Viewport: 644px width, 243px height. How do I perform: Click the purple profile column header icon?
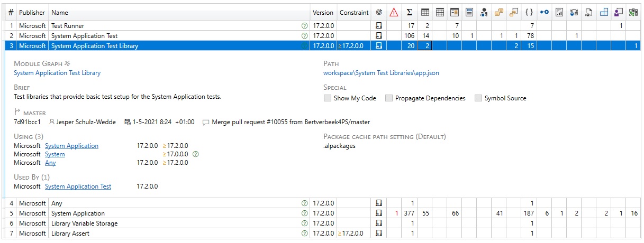tap(619, 13)
